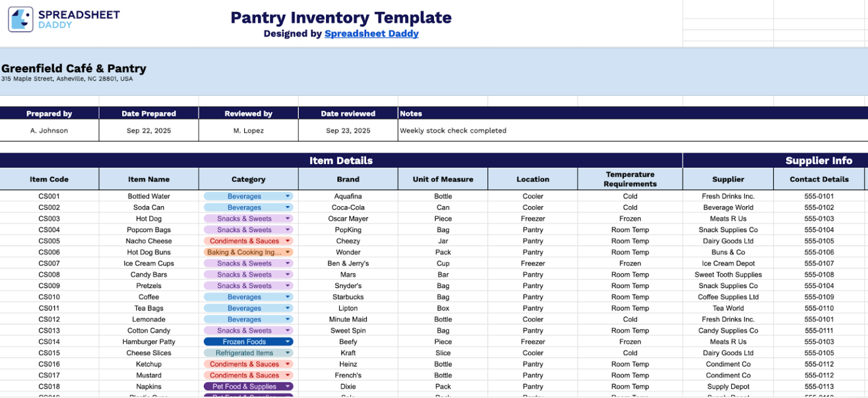Expand the Category selector for Ketchup
This screenshot has height=398, width=868.
(289, 364)
